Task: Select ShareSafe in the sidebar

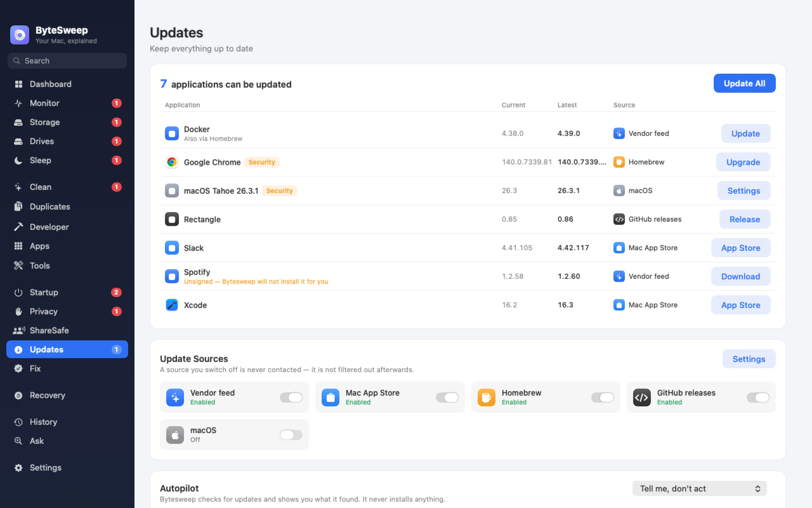Action: coord(67,330)
